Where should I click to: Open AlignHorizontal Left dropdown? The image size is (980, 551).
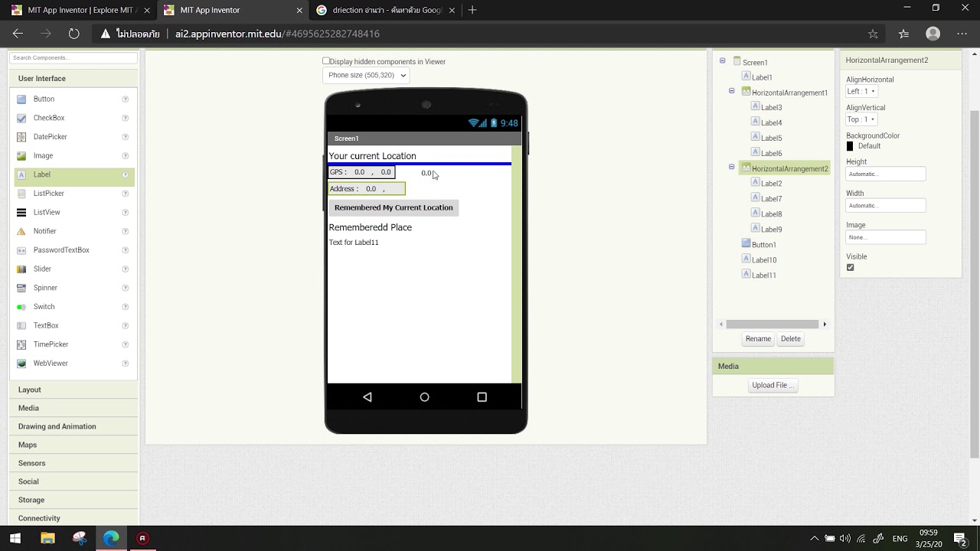tap(861, 91)
